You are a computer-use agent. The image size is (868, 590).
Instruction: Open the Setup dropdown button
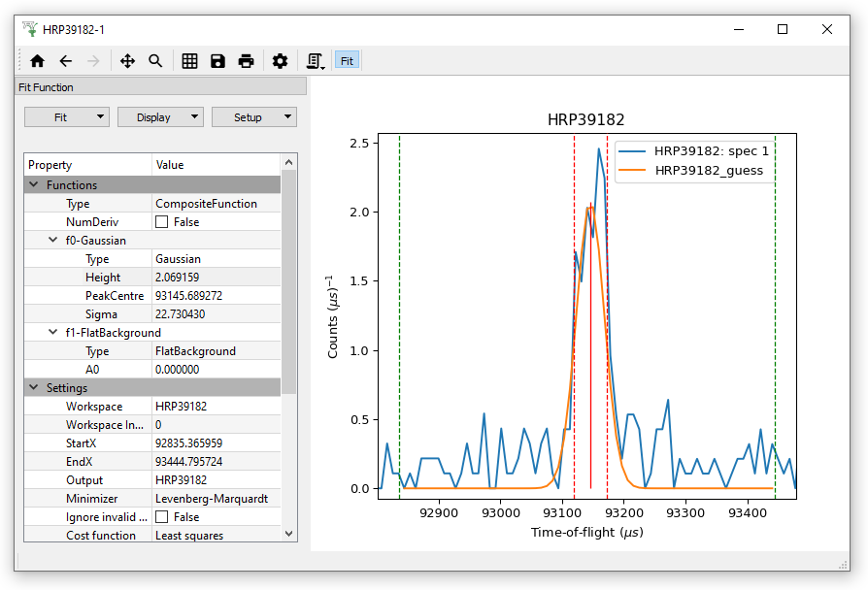pos(253,117)
